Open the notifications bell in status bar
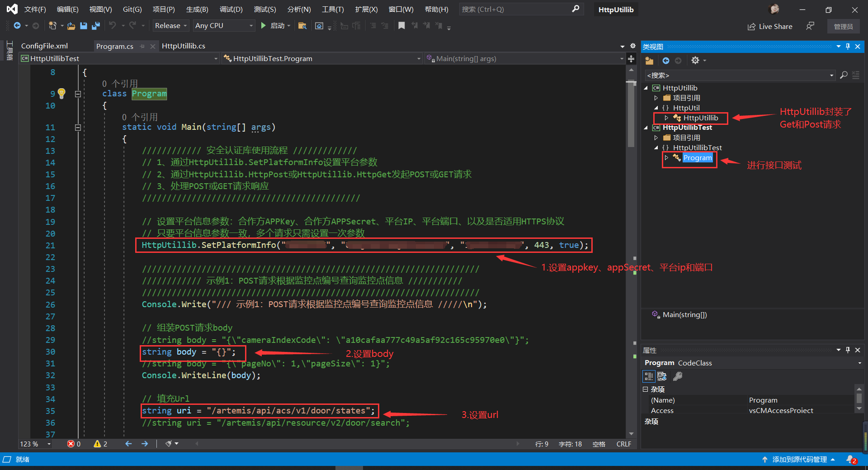Image resolution: width=868 pixels, height=470 pixels. coord(851,459)
